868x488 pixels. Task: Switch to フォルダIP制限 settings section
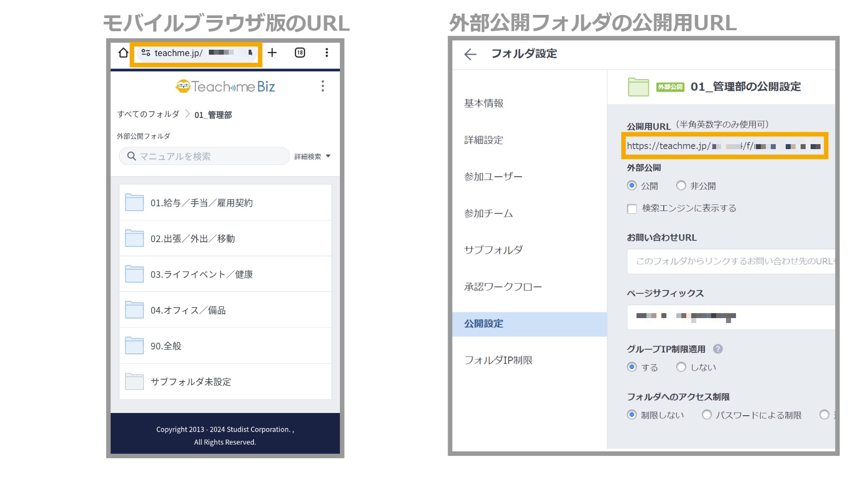(x=498, y=360)
